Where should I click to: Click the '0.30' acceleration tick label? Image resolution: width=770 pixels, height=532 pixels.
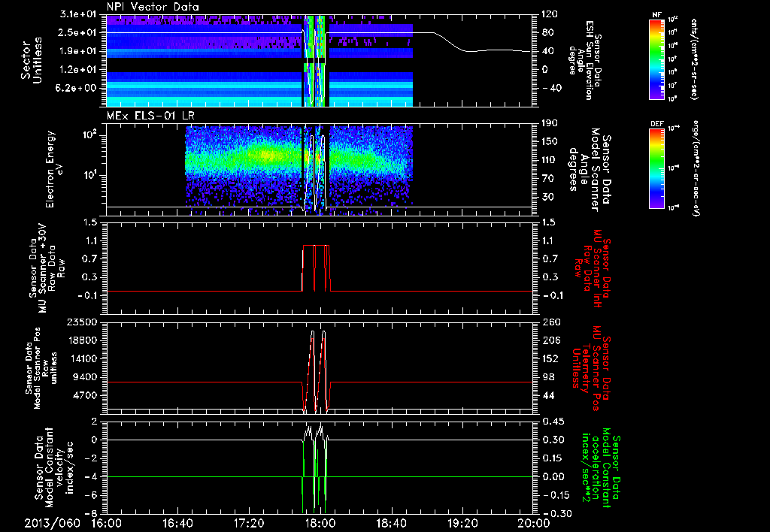pyautogui.click(x=553, y=440)
